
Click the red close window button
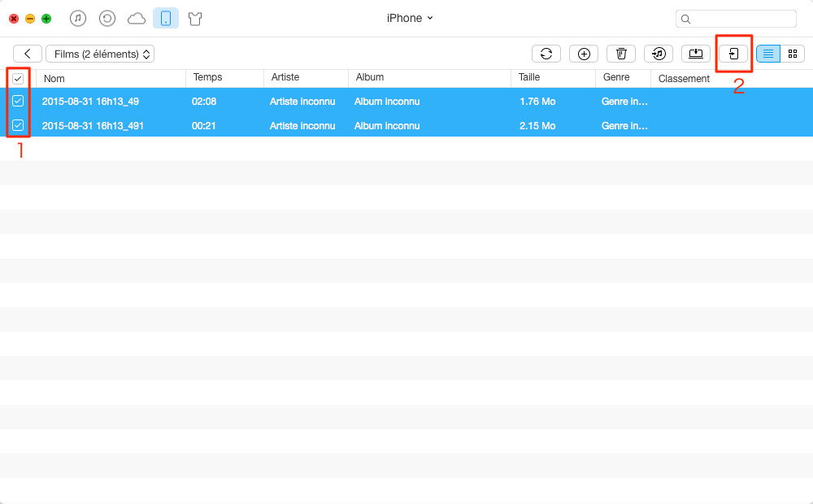point(14,20)
